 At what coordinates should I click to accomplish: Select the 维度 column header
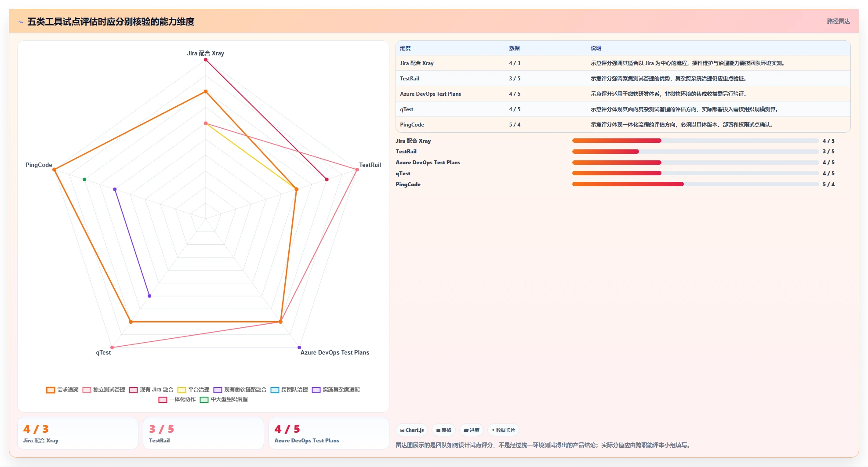point(405,48)
